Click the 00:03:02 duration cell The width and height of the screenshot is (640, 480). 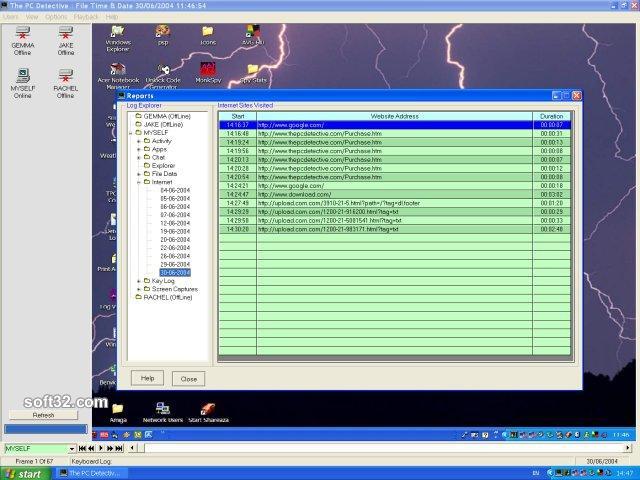551,194
